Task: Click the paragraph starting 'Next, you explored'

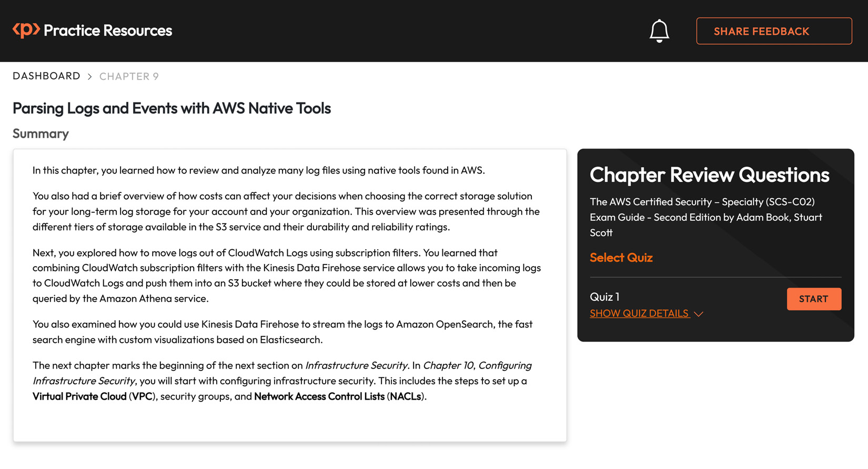Action: pos(287,276)
